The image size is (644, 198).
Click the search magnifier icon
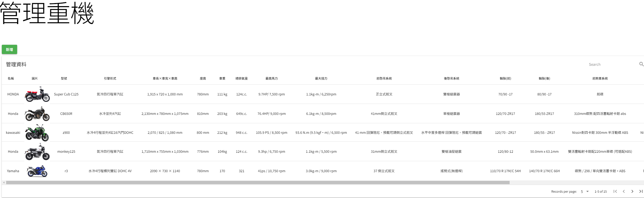[641, 64]
